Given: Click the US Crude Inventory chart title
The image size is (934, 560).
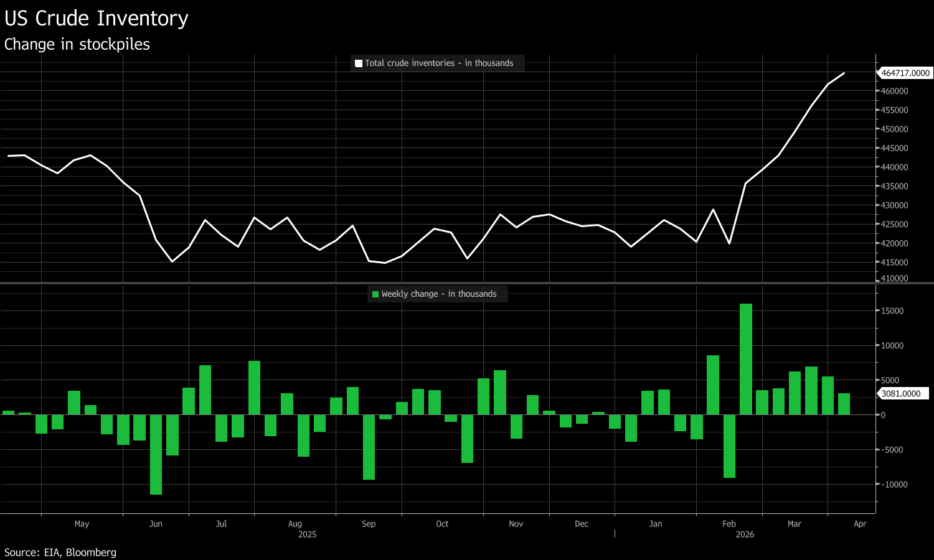Looking at the screenshot, I should click(x=97, y=19).
